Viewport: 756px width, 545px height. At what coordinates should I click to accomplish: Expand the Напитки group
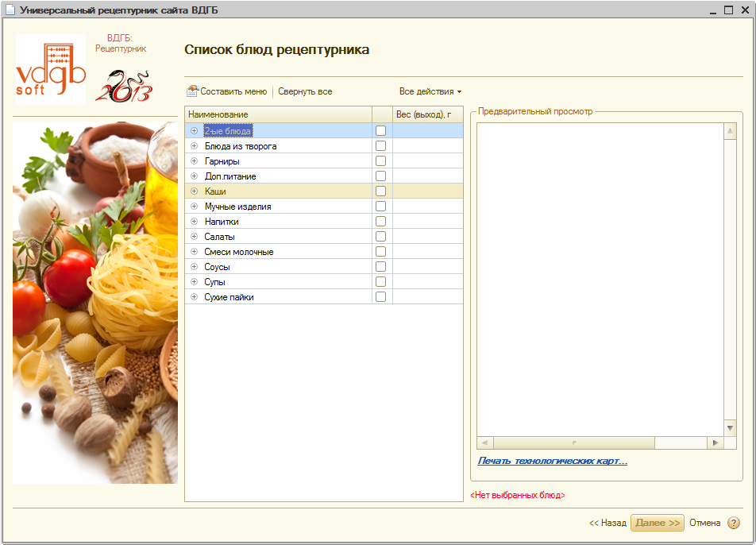click(x=194, y=222)
